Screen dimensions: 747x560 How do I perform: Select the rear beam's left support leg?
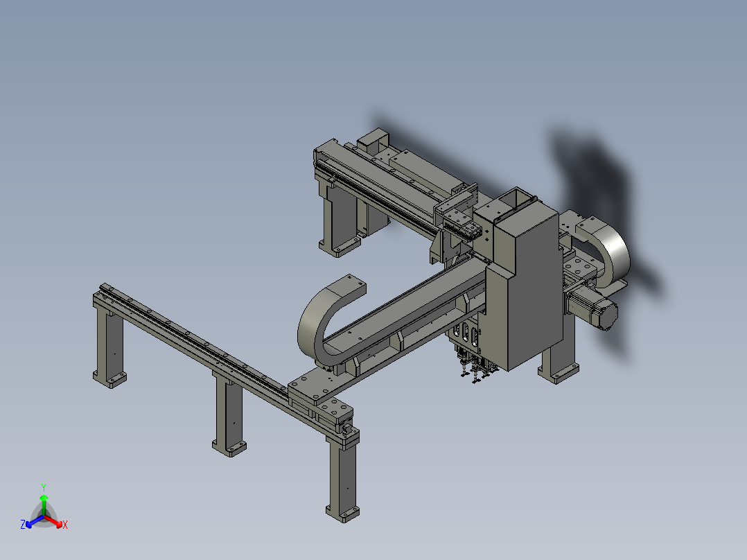(x=340, y=220)
